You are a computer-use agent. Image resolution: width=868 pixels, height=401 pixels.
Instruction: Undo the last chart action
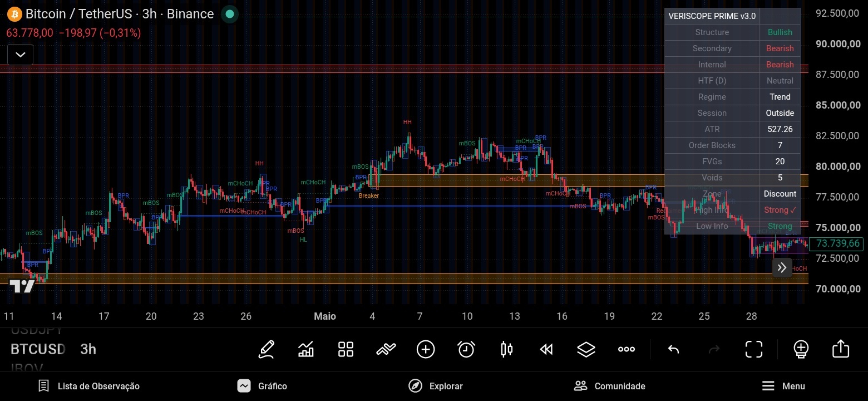point(673,349)
